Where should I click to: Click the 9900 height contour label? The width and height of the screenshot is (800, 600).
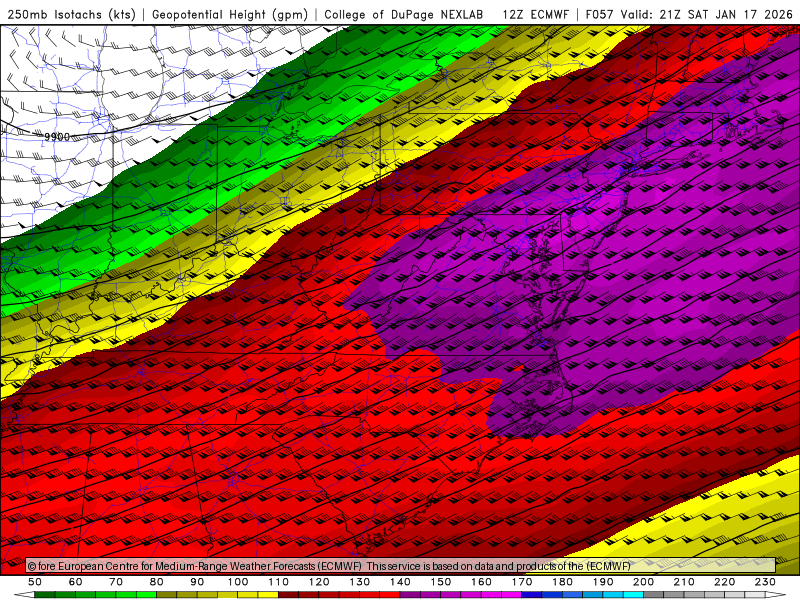[57, 137]
